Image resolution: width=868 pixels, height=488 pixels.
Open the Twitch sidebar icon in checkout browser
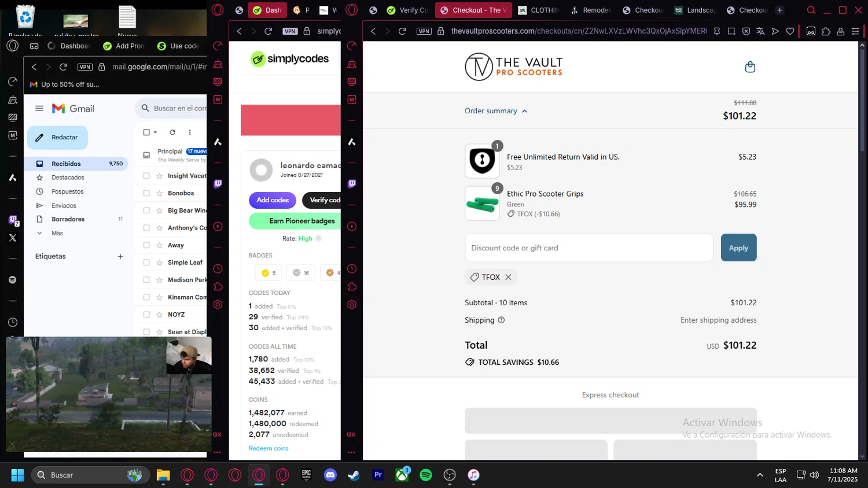click(x=352, y=184)
